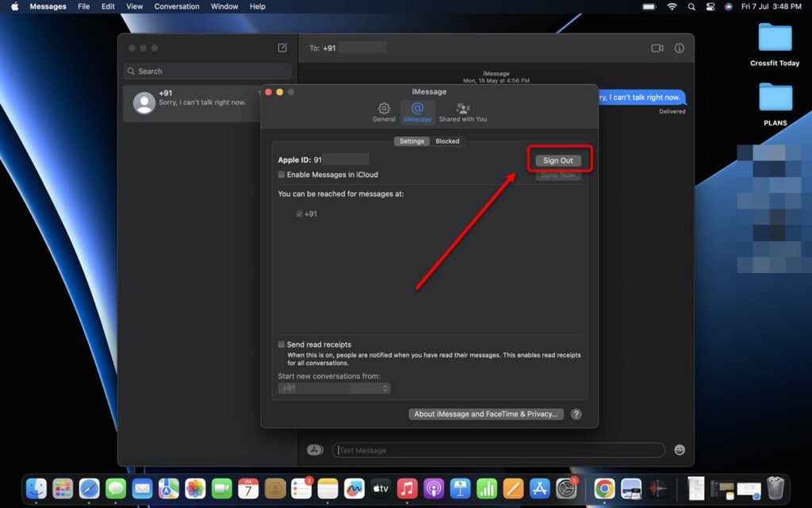Open the Window menu
This screenshot has height=508, width=812.
coord(224,6)
